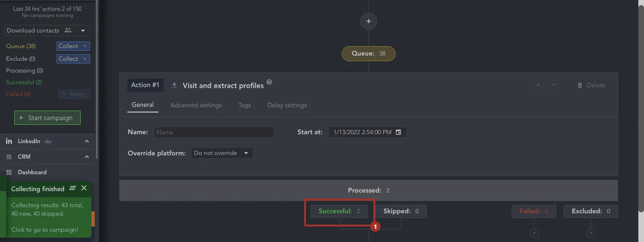Click Exclude (0) in the sidebar
The width and height of the screenshot is (644, 242).
pos(21,59)
